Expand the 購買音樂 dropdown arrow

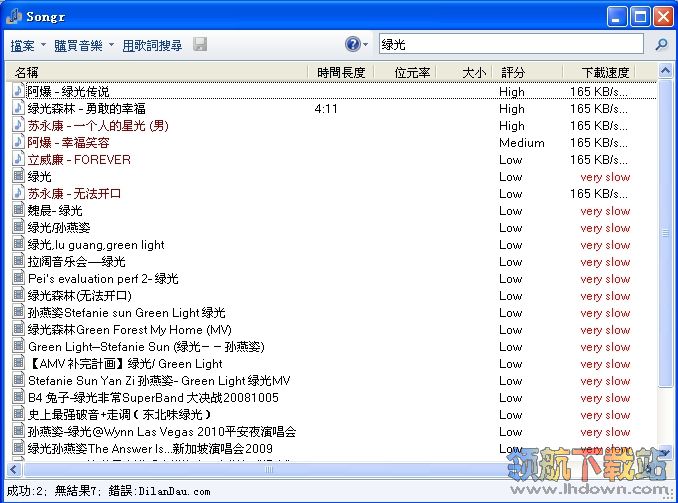click(111, 45)
